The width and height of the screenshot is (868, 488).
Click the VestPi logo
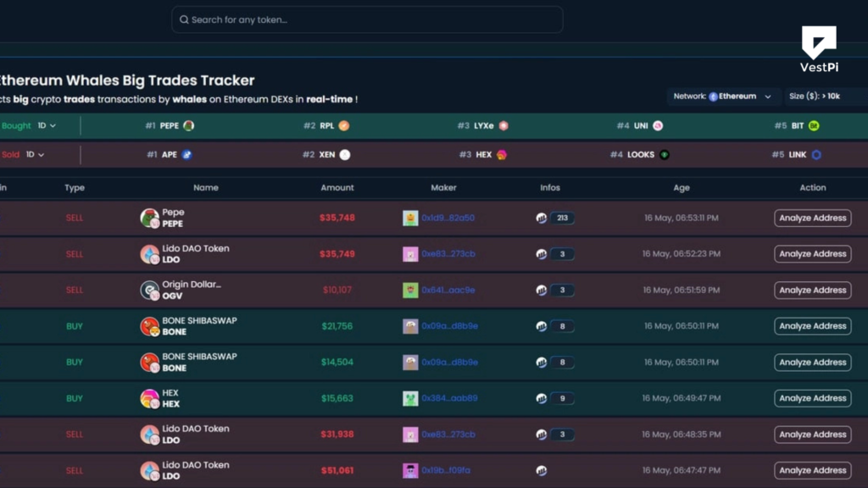[x=818, y=45]
